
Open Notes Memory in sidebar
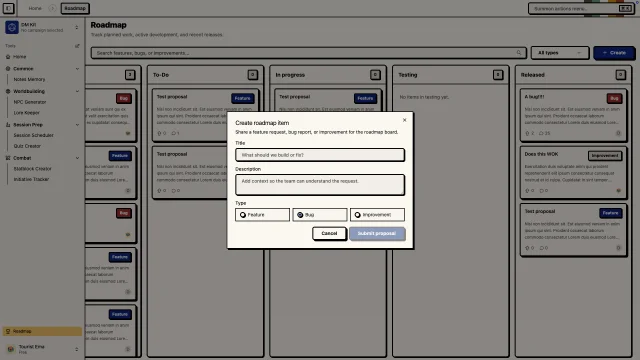tap(29, 79)
